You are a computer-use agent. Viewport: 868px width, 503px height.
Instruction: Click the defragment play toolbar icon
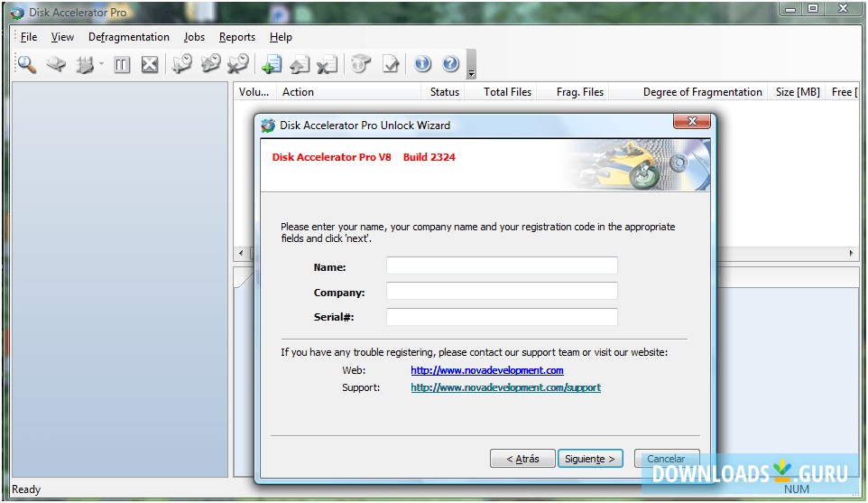click(85, 65)
